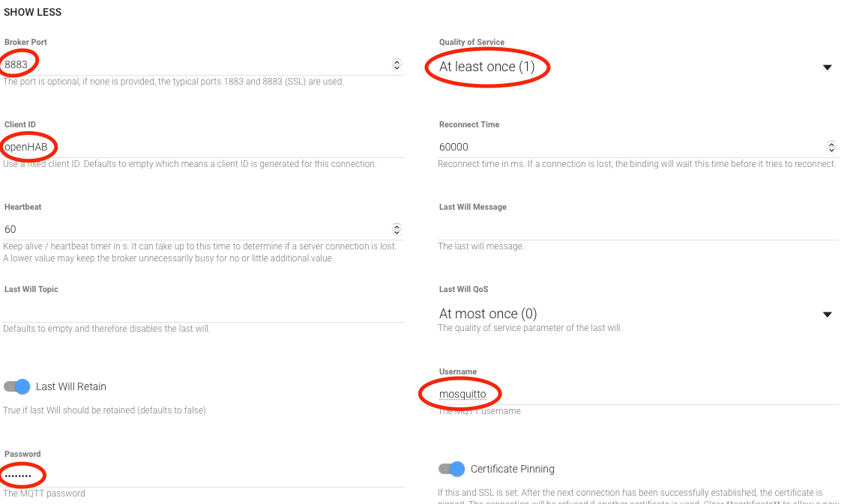Click the Last Will QoS dropdown arrow

[x=828, y=315]
